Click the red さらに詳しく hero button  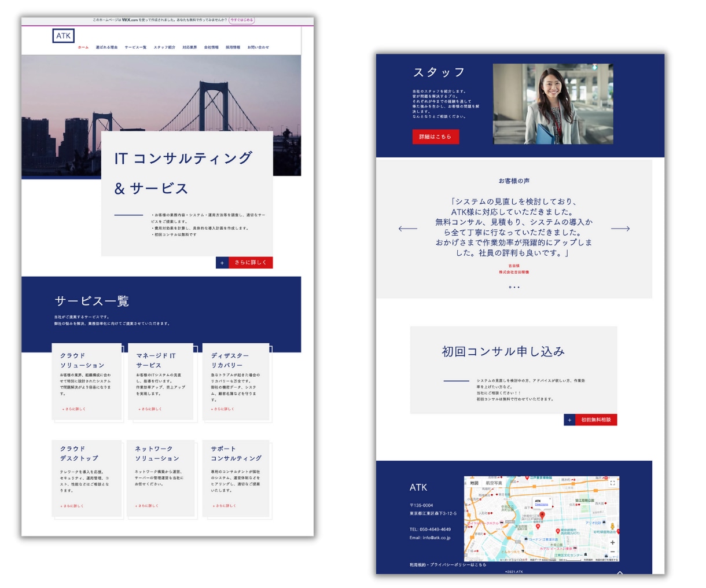coord(251,263)
